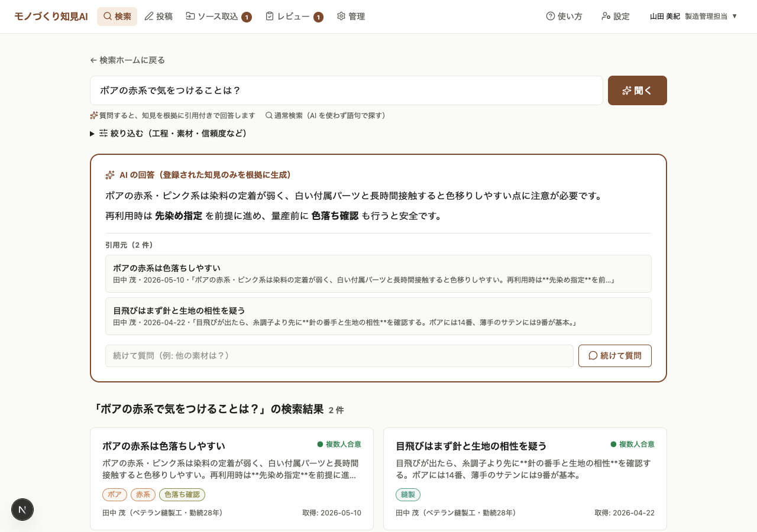Open citation 目飛びはまず針と生地の相性を疑う
This screenshot has width=757, height=532.
(x=378, y=316)
